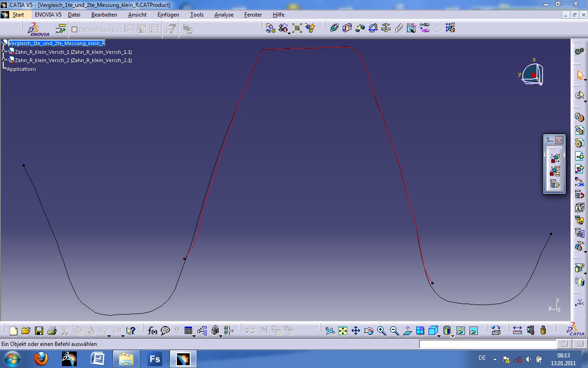Open the Bearbeiten menu
Viewport: 588px width, 368px height.
tap(104, 15)
